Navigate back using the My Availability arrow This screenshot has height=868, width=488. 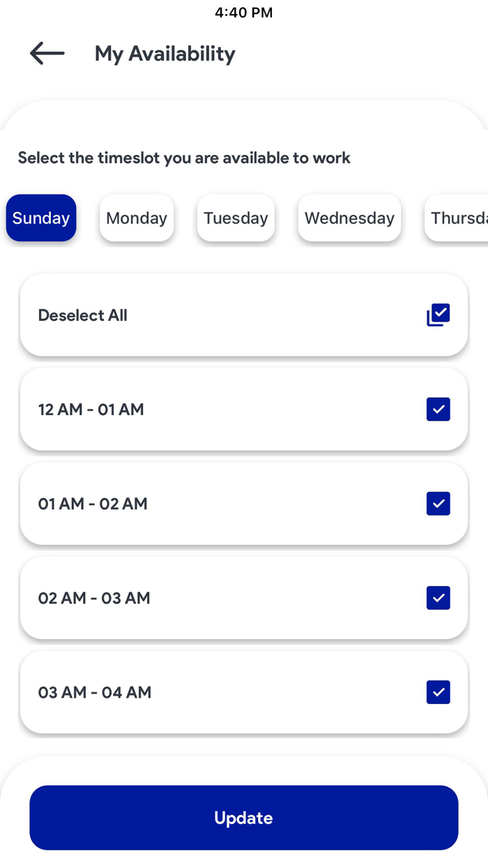pyautogui.click(x=46, y=53)
